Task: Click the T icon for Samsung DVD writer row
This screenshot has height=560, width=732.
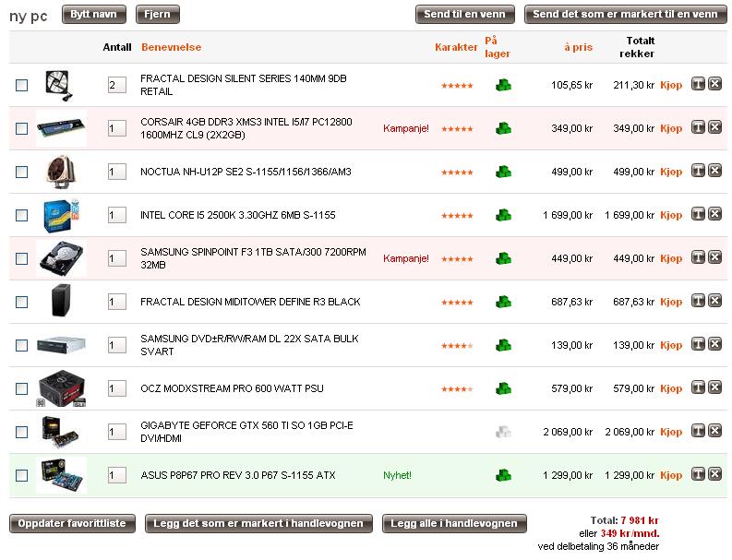Action: [x=698, y=344]
